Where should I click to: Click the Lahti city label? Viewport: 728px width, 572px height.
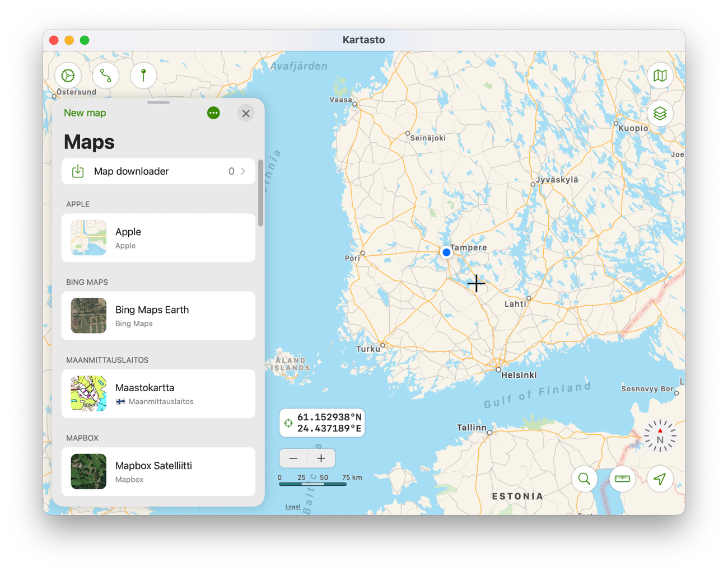[515, 304]
